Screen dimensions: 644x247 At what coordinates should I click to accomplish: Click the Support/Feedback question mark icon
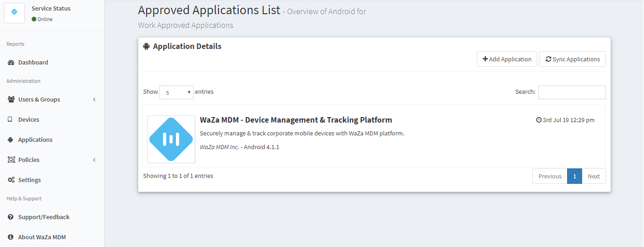click(11, 217)
